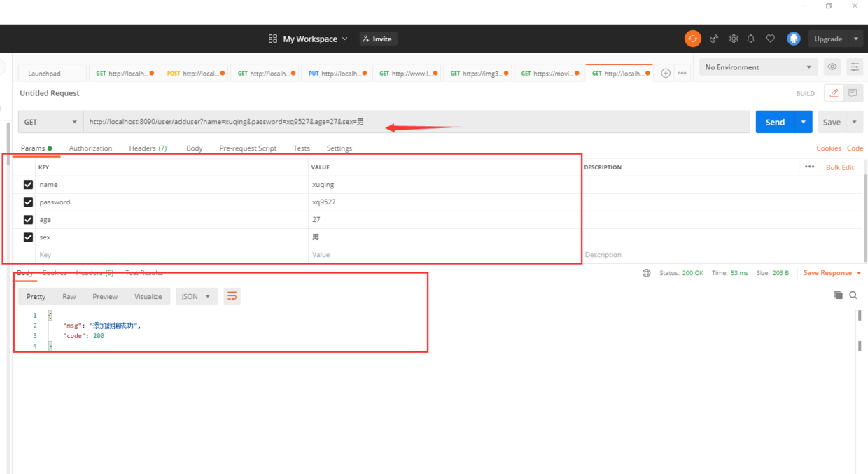Open the notifications bell
This screenshot has width=868, height=474.
pyautogui.click(x=751, y=39)
